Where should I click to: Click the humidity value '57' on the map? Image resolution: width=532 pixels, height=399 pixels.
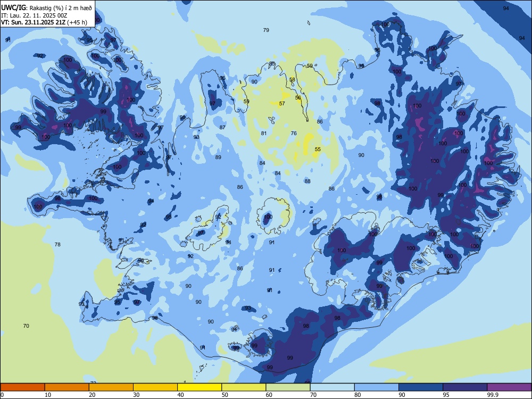(x=282, y=104)
